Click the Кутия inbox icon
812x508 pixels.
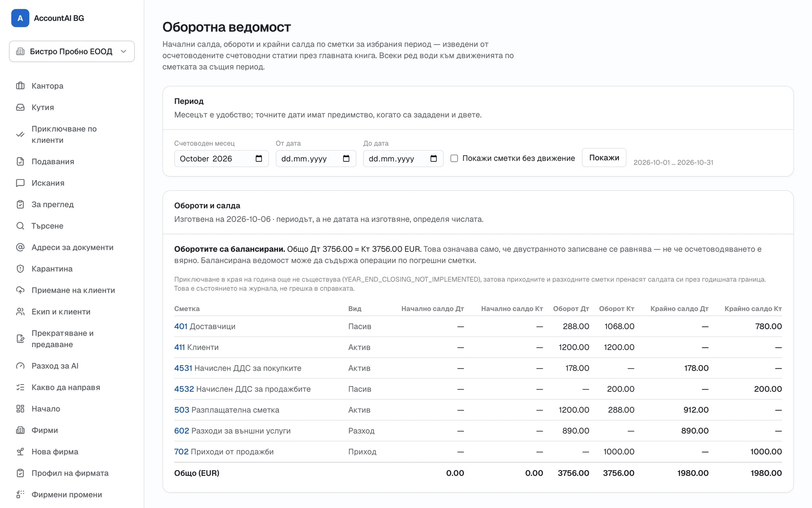coord(20,107)
